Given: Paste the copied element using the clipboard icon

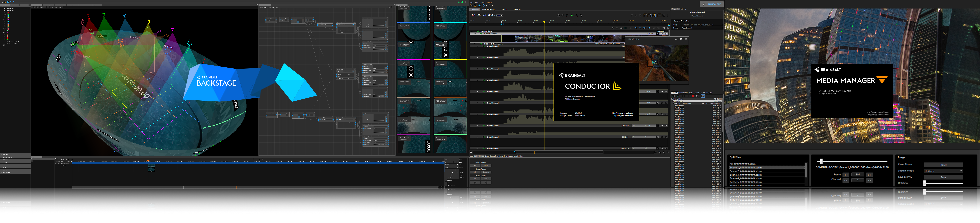Looking at the screenshot, I should click(617, 28).
